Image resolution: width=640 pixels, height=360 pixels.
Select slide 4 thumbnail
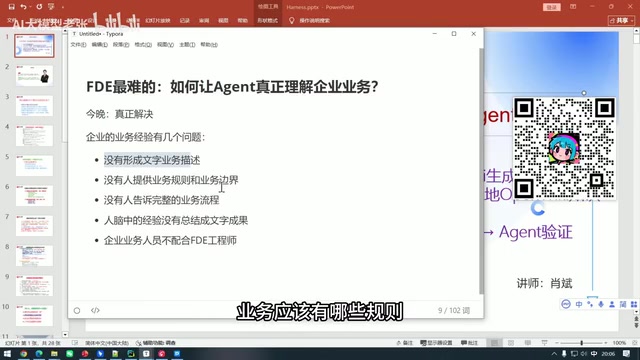(34, 136)
